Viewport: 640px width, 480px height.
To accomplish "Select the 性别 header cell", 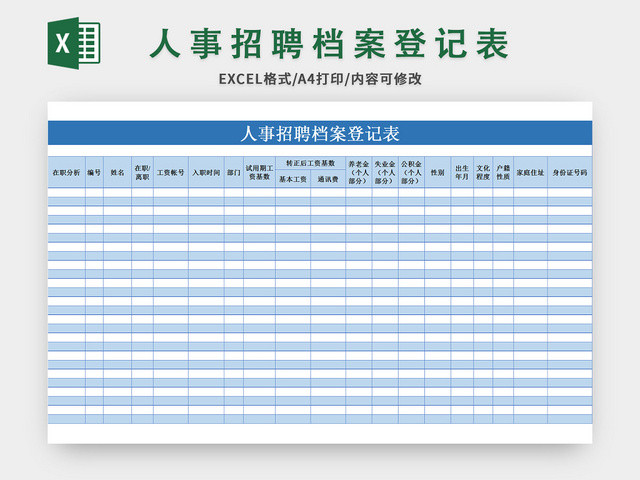I will tap(438, 172).
